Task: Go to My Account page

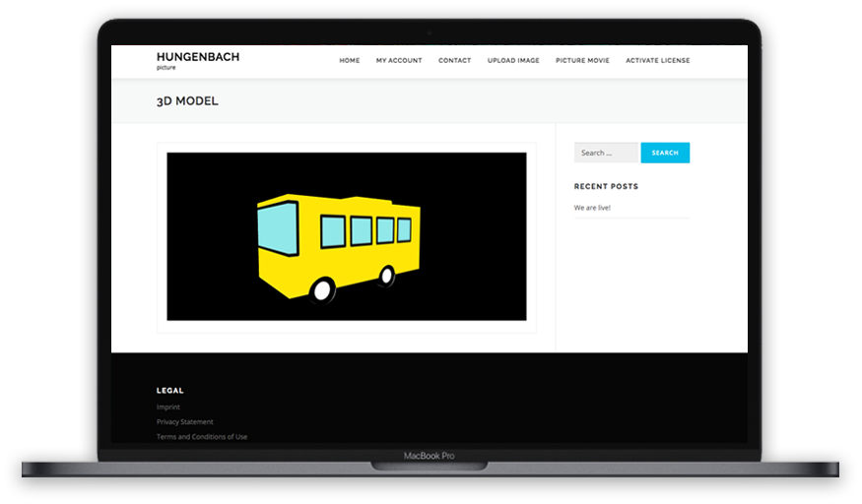Action: tap(399, 60)
